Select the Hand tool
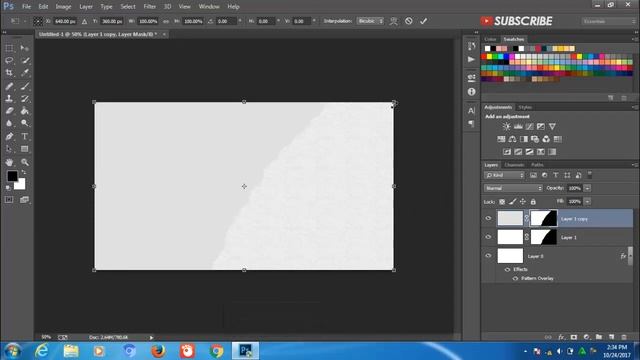Image resolution: width=640 pixels, height=360 pixels. click(x=9, y=162)
